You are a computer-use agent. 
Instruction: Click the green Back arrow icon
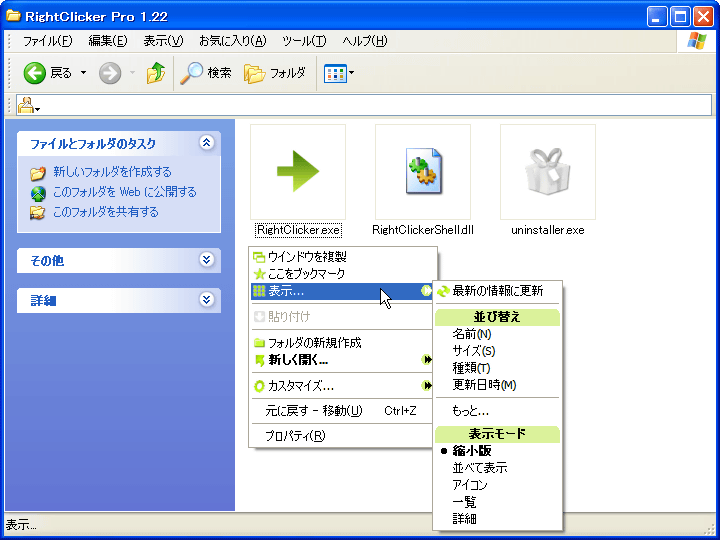(x=34, y=73)
